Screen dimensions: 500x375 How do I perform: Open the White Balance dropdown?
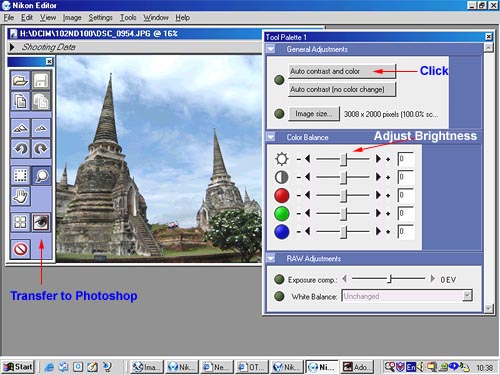[467, 296]
